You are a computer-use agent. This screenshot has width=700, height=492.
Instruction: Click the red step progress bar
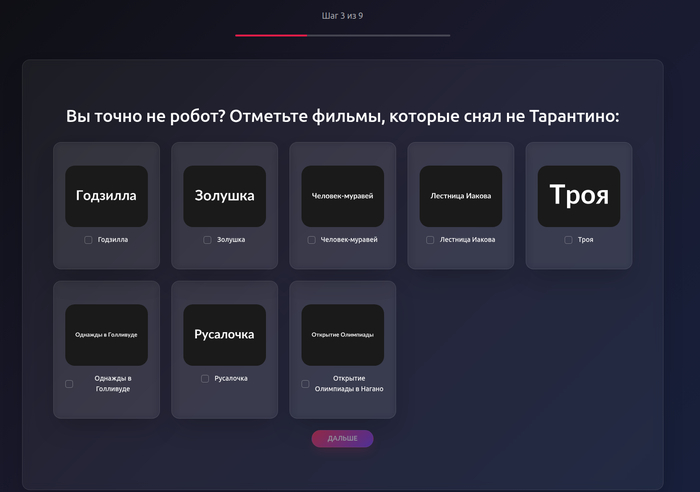pos(271,35)
